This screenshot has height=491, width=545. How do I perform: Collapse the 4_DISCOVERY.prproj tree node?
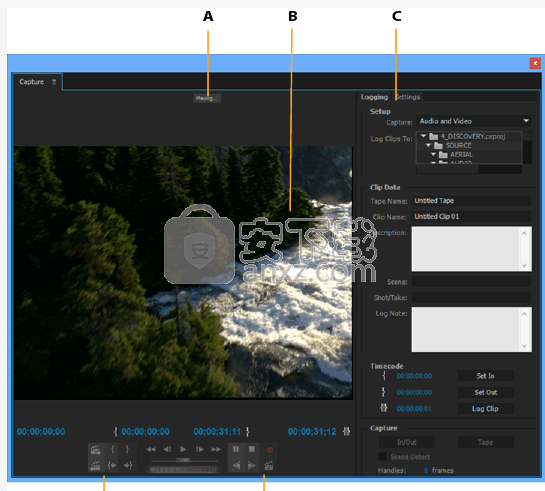pyautogui.click(x=423, y=136)
